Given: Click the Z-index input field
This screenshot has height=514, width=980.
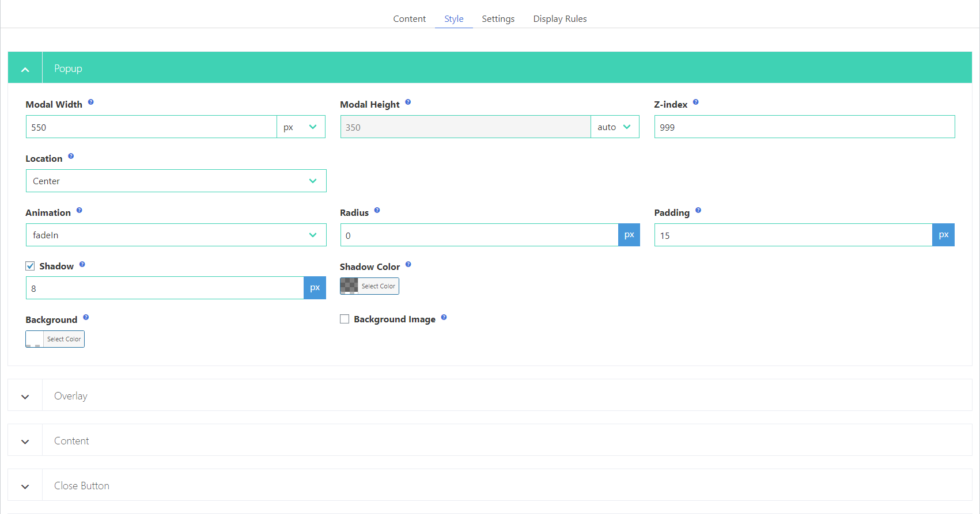Looking at the screenshot, I should [804, 127].
